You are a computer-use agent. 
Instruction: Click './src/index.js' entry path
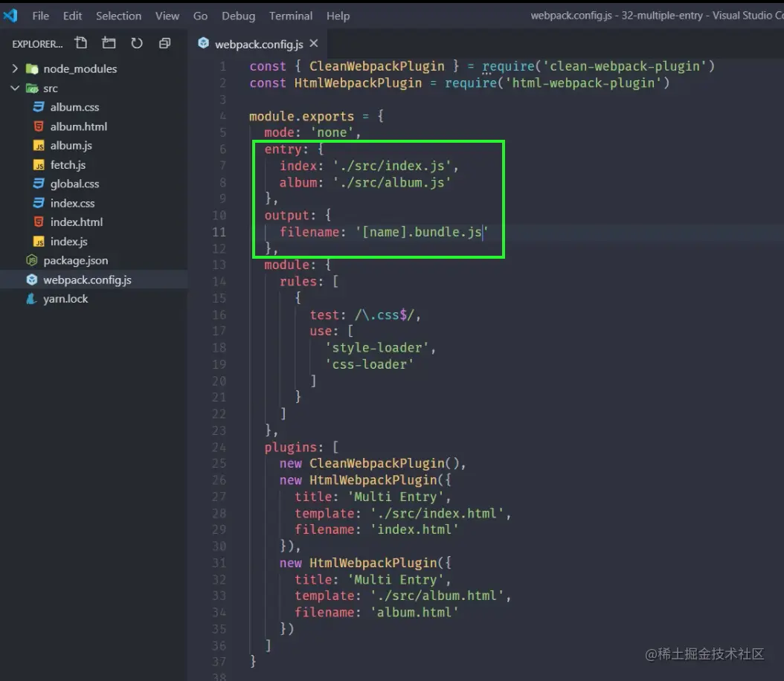pos(393,166)
